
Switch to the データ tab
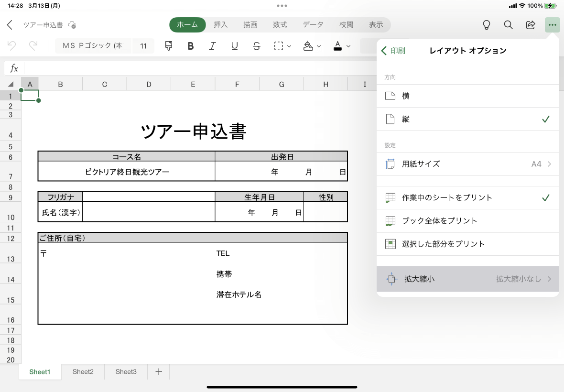coord(313,25)
